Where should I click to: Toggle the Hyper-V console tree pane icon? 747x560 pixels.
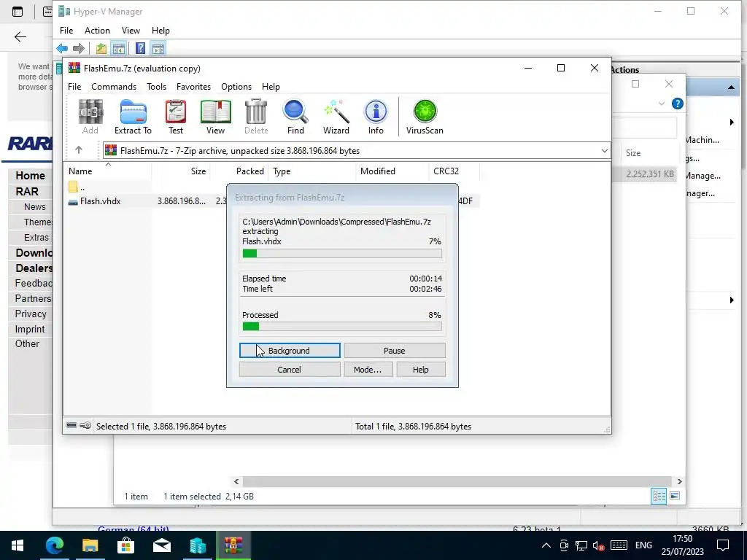119,48
